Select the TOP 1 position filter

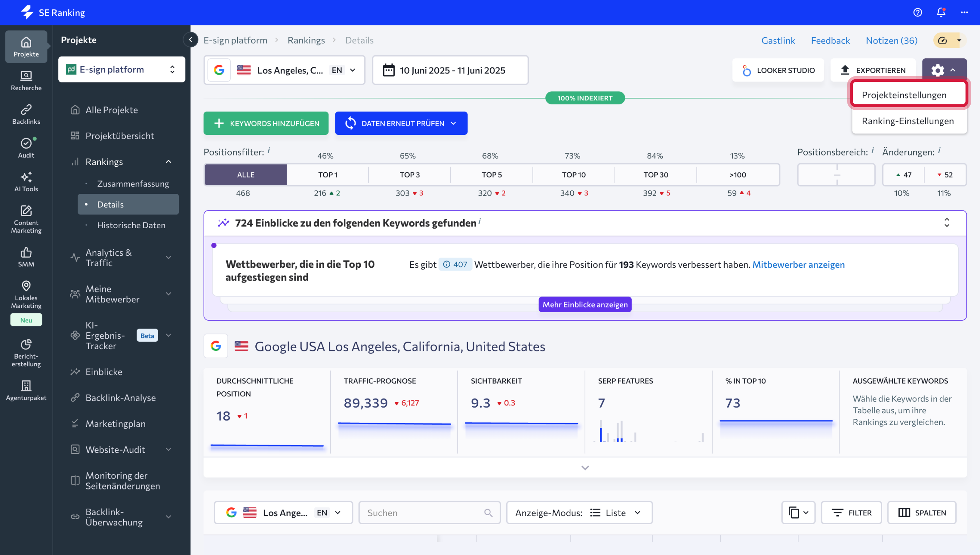328,175
